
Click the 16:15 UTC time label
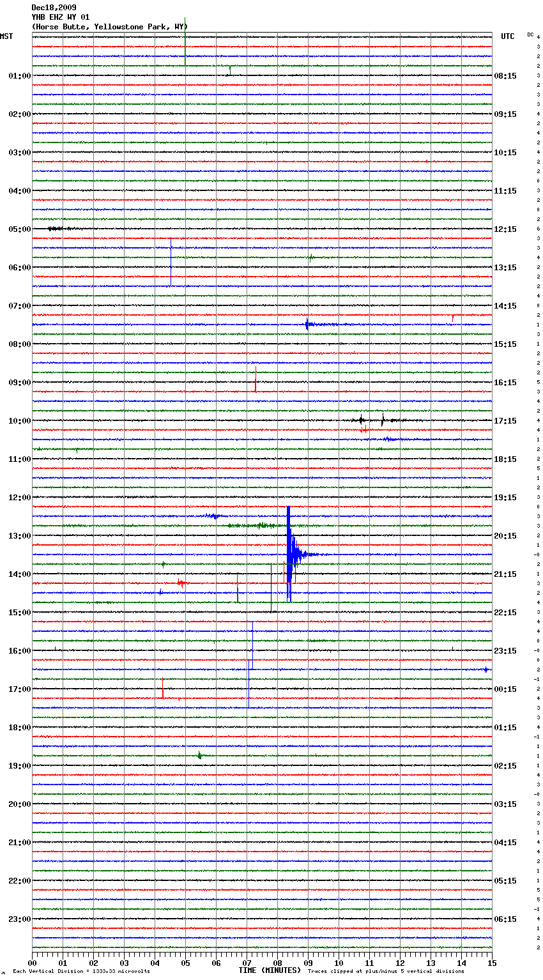click(505, 383)
